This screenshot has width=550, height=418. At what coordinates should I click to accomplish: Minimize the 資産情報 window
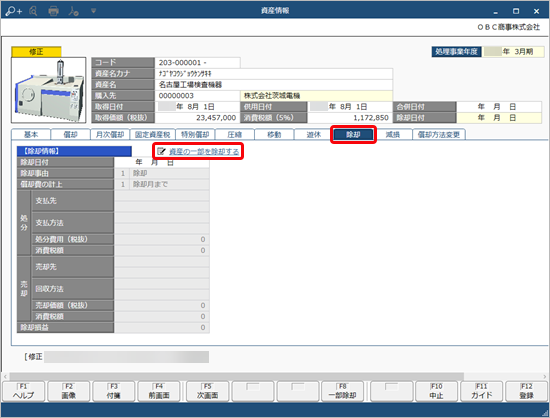(495, 12)
